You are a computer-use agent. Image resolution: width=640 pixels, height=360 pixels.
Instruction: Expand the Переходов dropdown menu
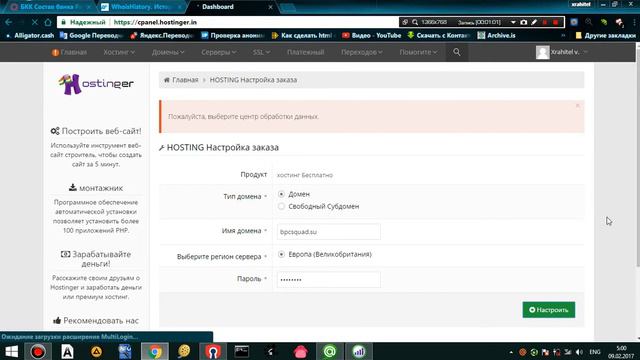click(x=362, y=52)
